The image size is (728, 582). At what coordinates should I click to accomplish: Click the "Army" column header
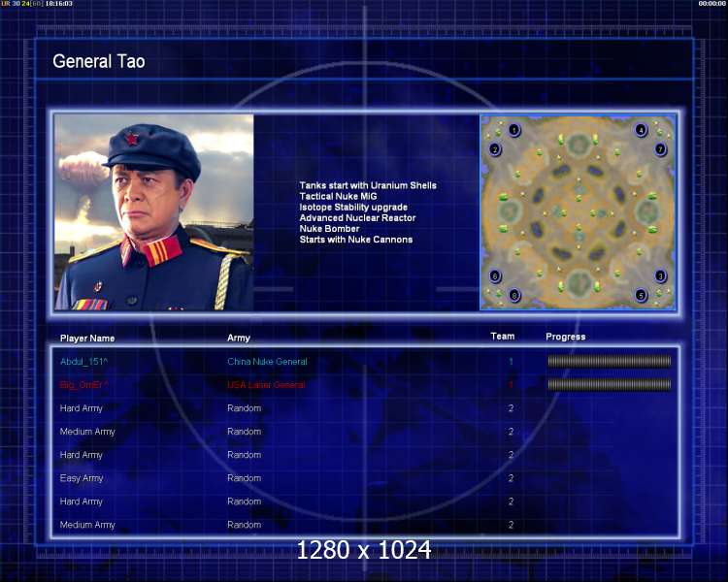click(239, 339)
